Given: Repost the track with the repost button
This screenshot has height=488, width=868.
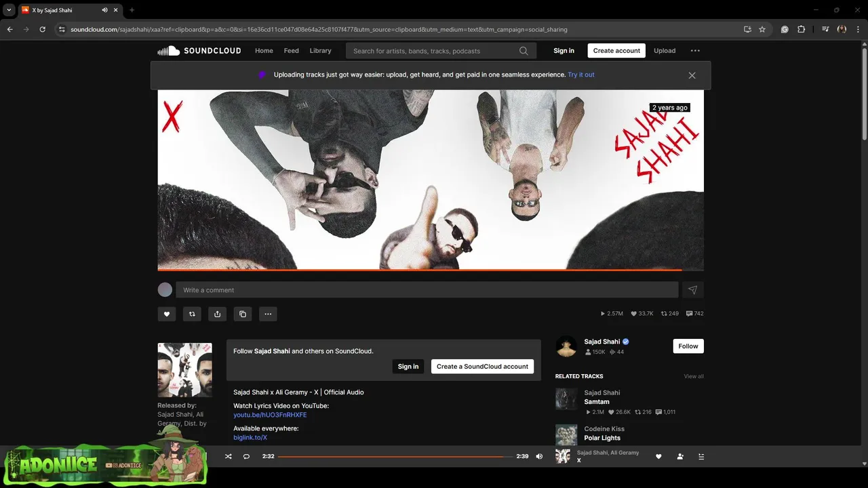Looking at the screenshot, I should pos(192,314).
